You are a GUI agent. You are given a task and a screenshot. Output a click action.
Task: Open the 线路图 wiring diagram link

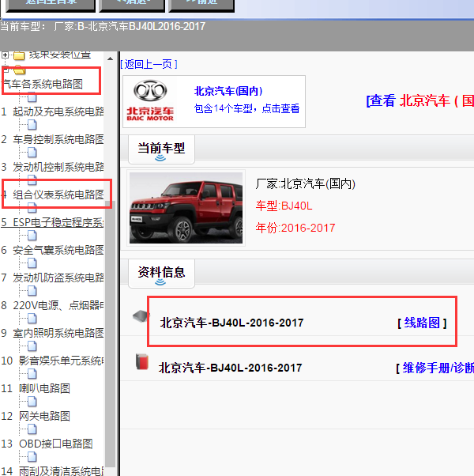(x=422, y=323)
